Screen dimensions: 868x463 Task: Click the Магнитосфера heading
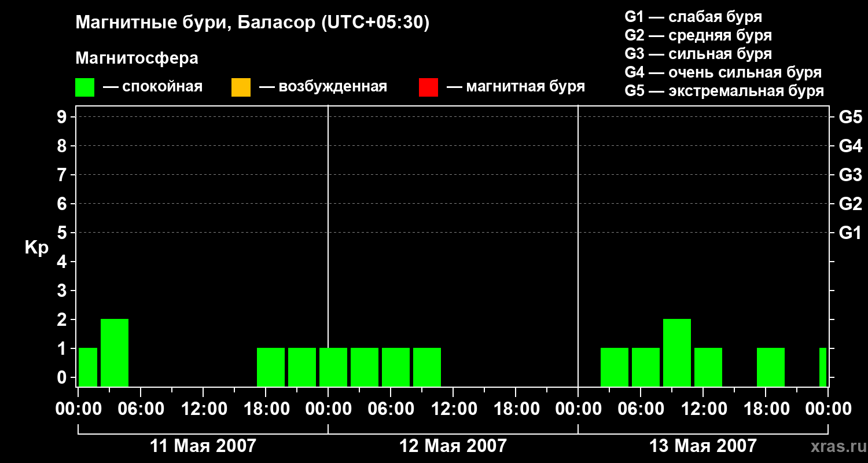pyautogui.click(x=137, y=58)
